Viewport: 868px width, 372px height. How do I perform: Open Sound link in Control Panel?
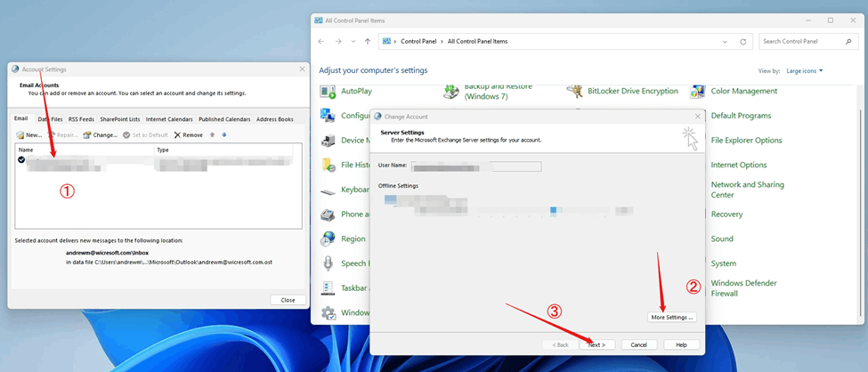click(x=722, y=239)
